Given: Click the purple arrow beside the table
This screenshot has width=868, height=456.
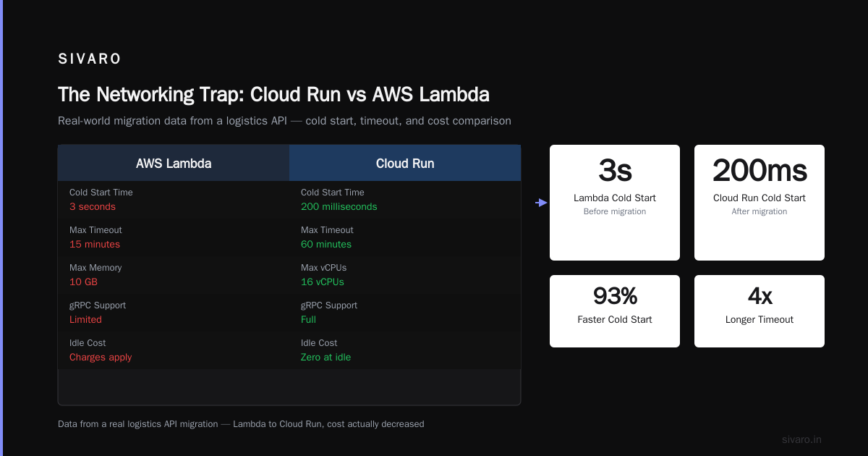Looking at the screenshot, I should pyautogui.click(x=542, y=203).
